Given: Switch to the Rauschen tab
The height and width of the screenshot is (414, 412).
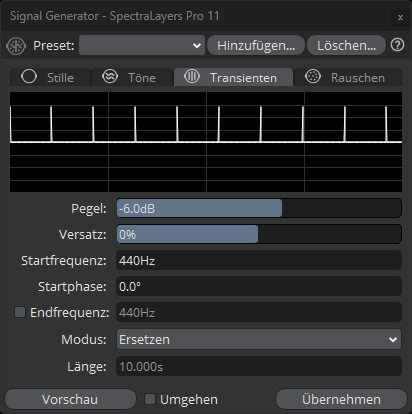Looking at the screenshot, I should 348,77.
